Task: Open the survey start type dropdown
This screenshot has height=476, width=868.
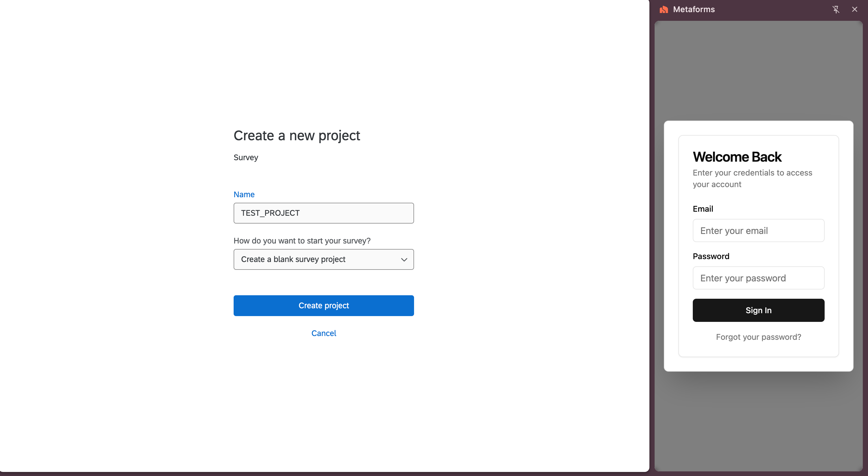Action: click(324, 259)
